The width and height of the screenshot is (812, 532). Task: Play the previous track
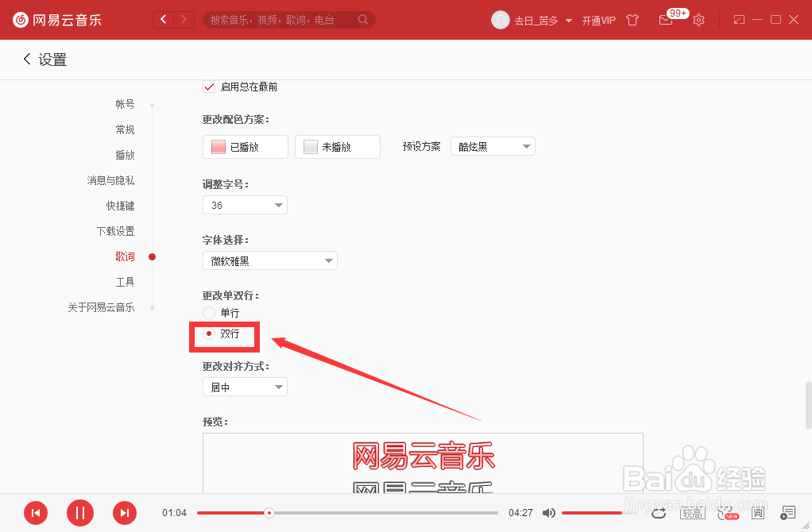36,513
